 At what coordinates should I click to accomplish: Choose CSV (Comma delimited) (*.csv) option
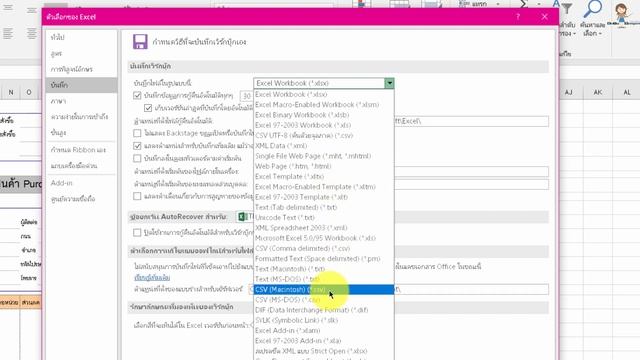coord(324,248)
